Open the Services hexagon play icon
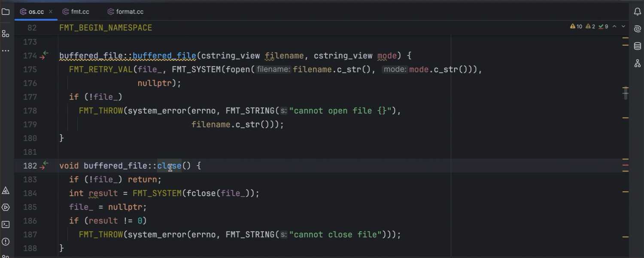This screenshot has height=258, width=644. [x=6, y=207]
